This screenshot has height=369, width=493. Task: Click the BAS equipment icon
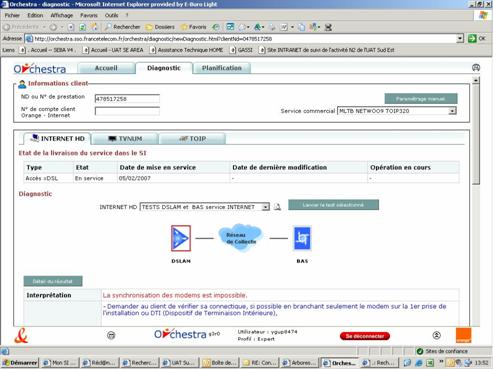(302, 238)
